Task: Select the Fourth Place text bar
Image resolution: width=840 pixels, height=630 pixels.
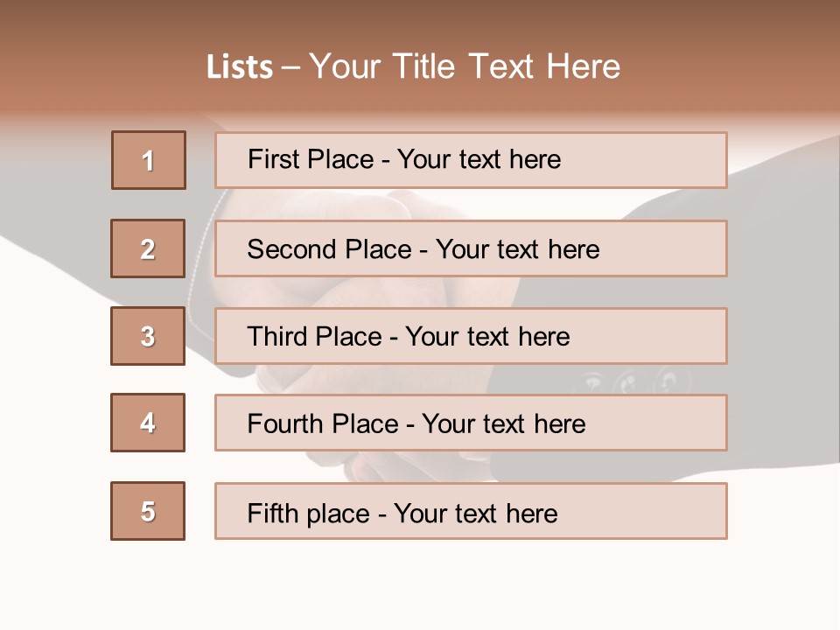Action: coord(471,423)
